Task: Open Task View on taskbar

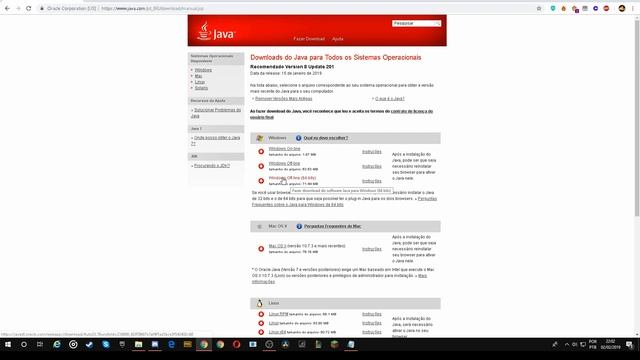Action: click(40, 345)
